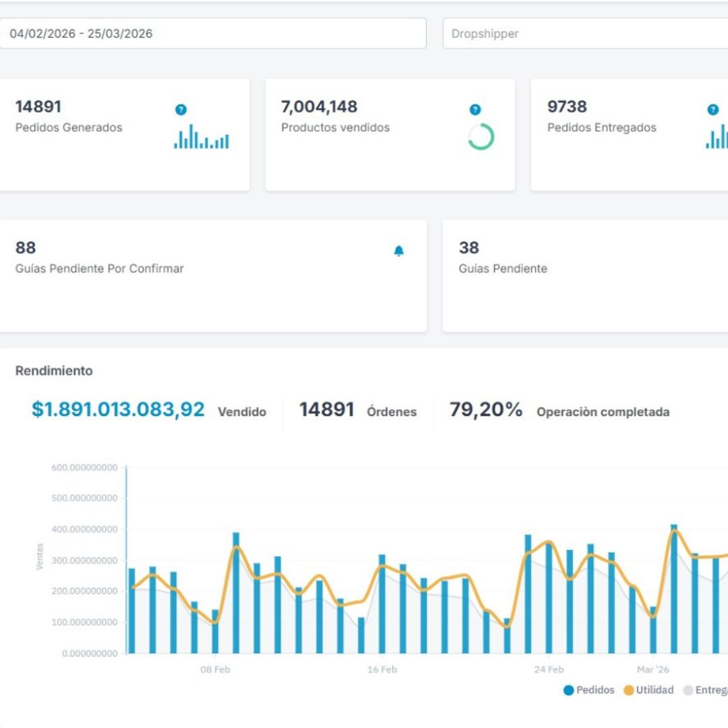Click the $1.891.013.083,92 Vendido total
Image resolution: width=728 pixels, height=728 pixels.
pos(118,410)
